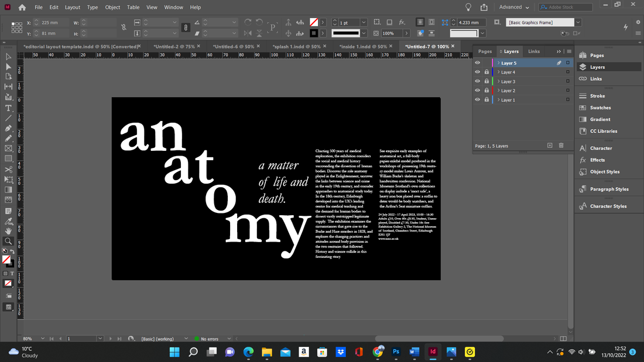644x362 pixels.
Task: Select the Zoom tool
Action: click(x=8, y=242)
